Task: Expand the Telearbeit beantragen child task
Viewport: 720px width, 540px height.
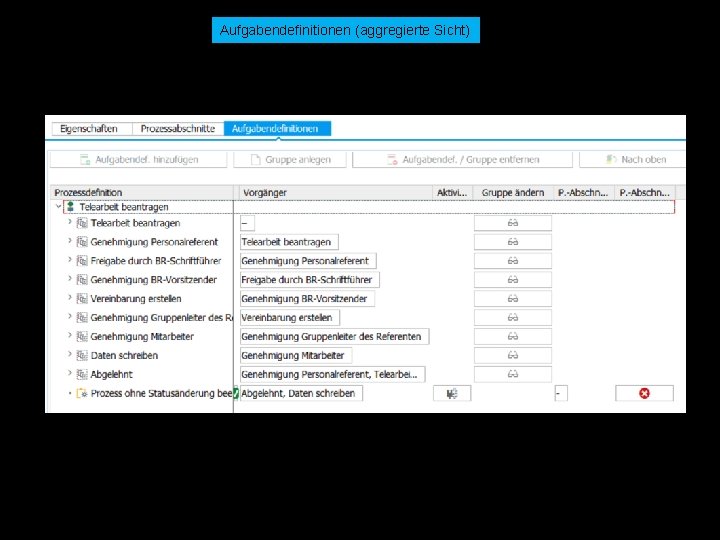Action: 70,222
